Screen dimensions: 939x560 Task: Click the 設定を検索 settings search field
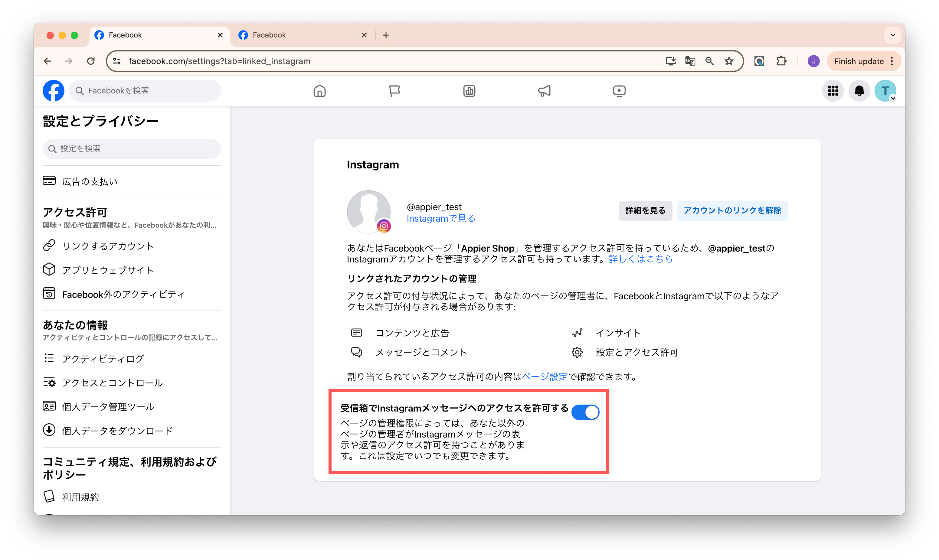point(132,149)
